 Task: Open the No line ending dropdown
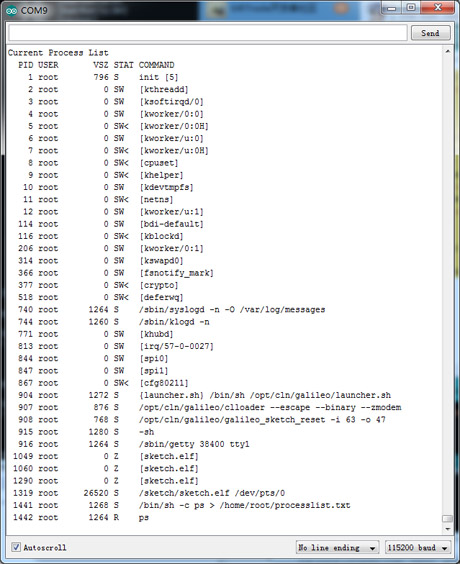click(x=337, y=547)
